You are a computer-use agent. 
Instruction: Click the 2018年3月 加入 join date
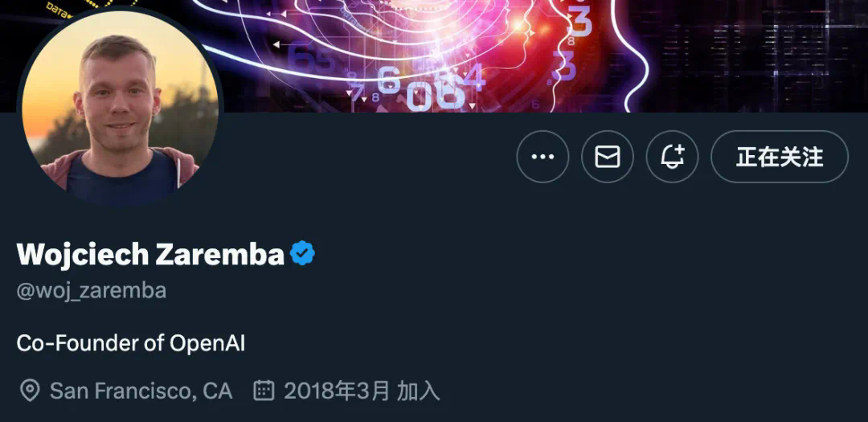[362, 391]
